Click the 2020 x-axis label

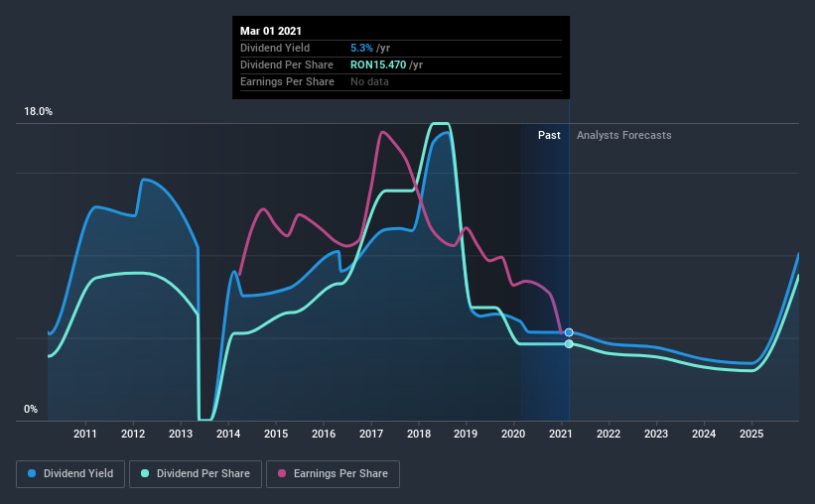click(513, 434)
